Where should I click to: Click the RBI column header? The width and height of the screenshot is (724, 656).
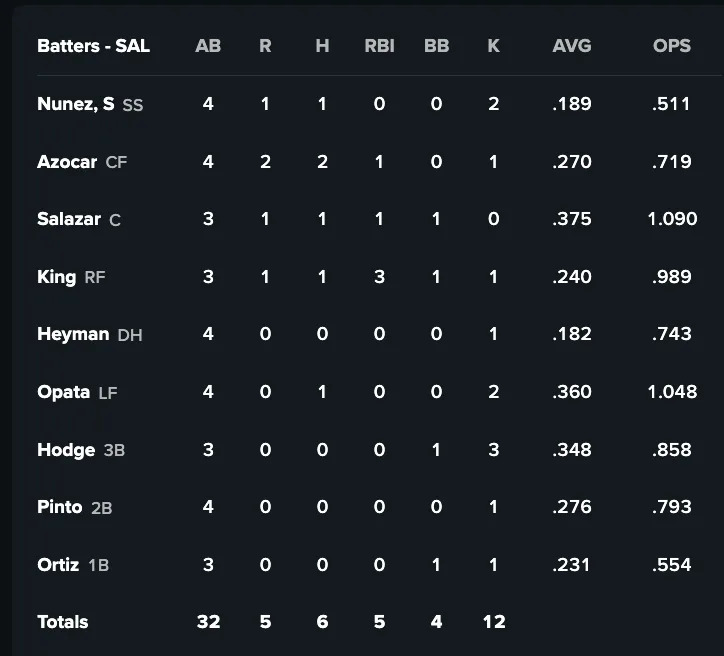[x=379, y=46]
